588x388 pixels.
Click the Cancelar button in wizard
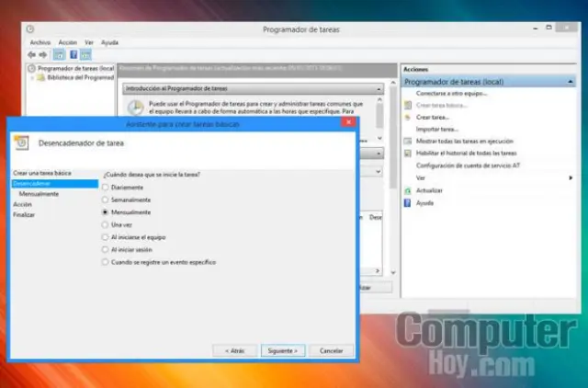[x=331, y=350]
